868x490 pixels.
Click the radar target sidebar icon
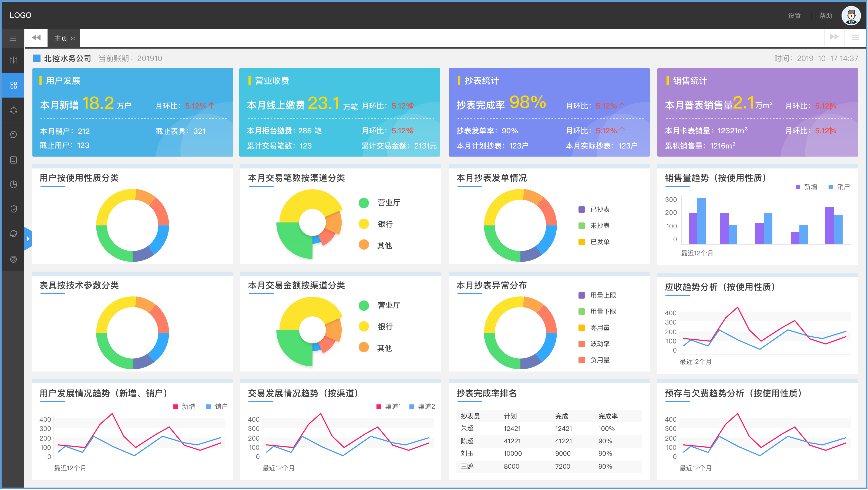(13, 259)
